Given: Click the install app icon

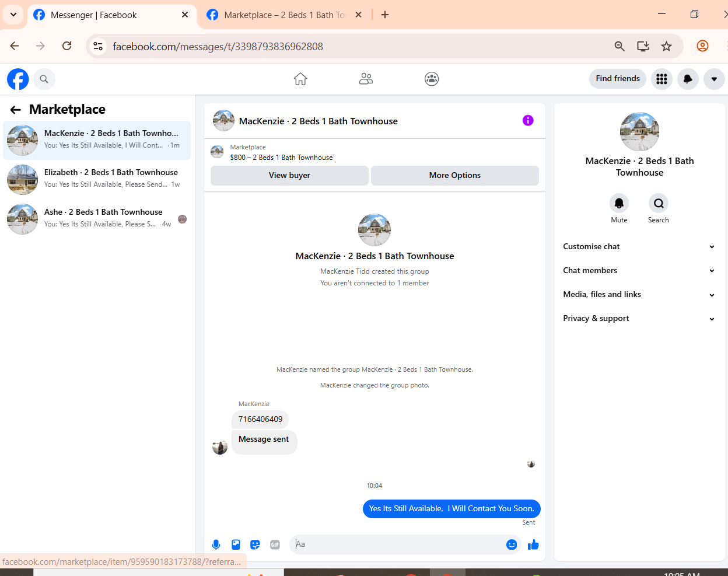Looking at the screenshot, I should 643,46.
